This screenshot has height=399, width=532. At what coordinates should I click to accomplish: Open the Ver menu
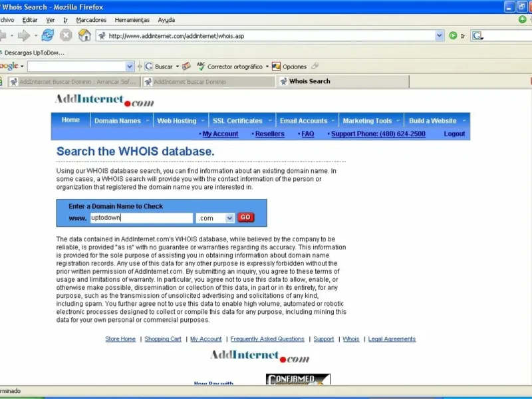(x=51, y=20)
